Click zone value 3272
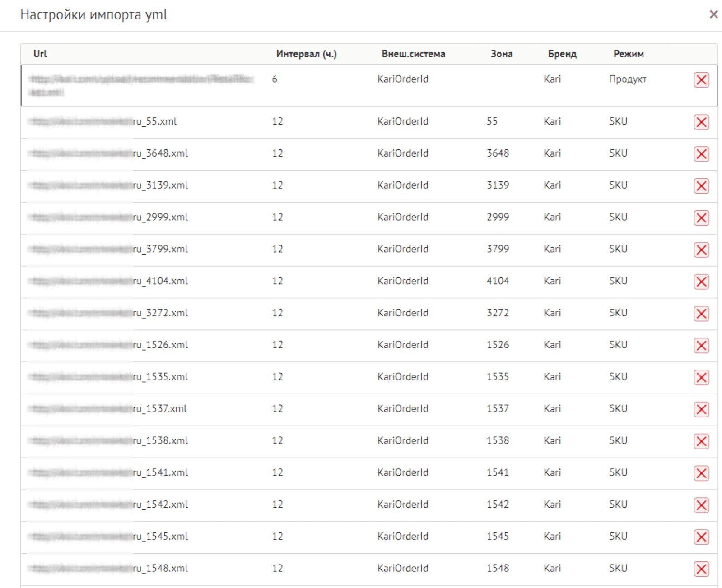 [x=498, y=313]
